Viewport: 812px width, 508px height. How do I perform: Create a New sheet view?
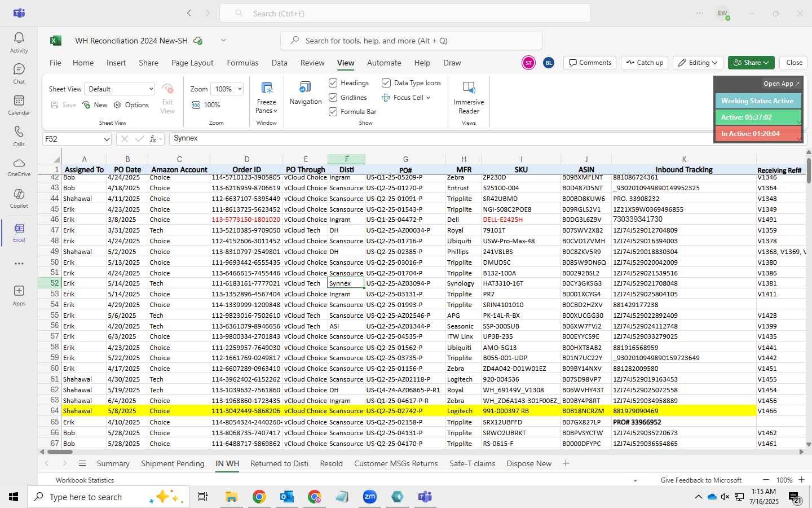pos(95,105)
